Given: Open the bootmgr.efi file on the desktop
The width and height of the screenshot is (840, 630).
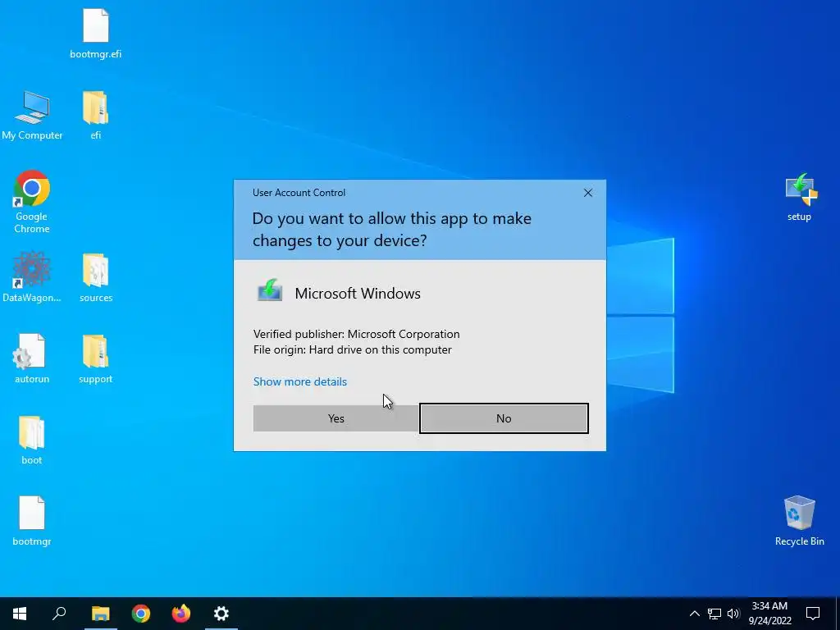Looking at the screenshot, I should pyautogui.click(x=95, y=34).
